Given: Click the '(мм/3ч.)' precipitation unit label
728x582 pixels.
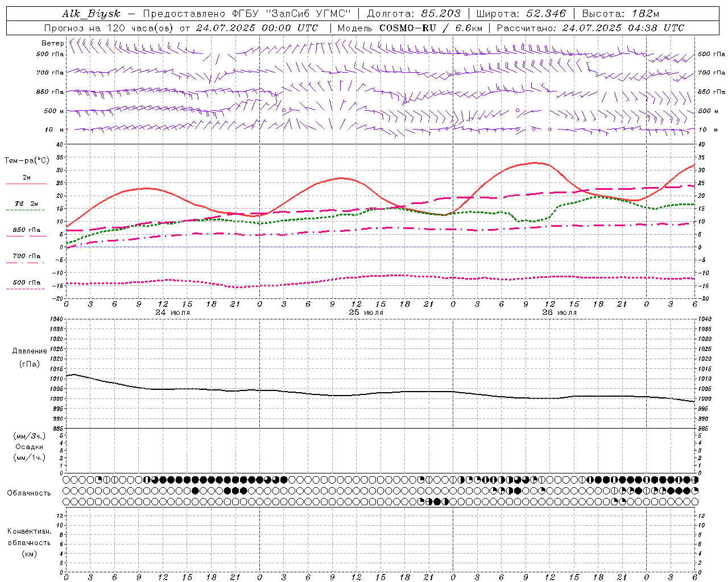Looking at the screenshot, I should (30, 436).
